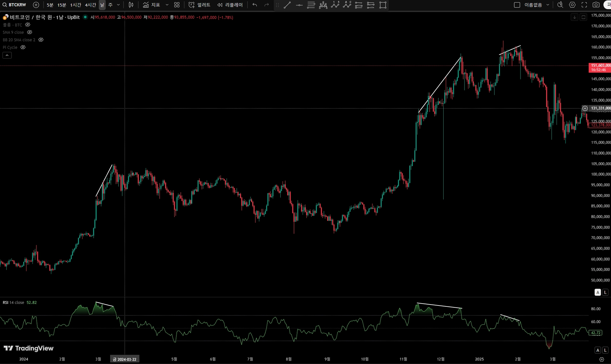Viewport: 611px width, 364px height.
Task: Click the 얼러트 alert button
Action: click(x=200, y=5)
